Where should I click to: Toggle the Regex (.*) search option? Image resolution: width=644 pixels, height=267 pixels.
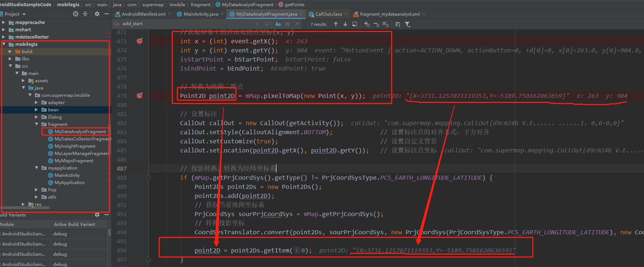[297, 24]
